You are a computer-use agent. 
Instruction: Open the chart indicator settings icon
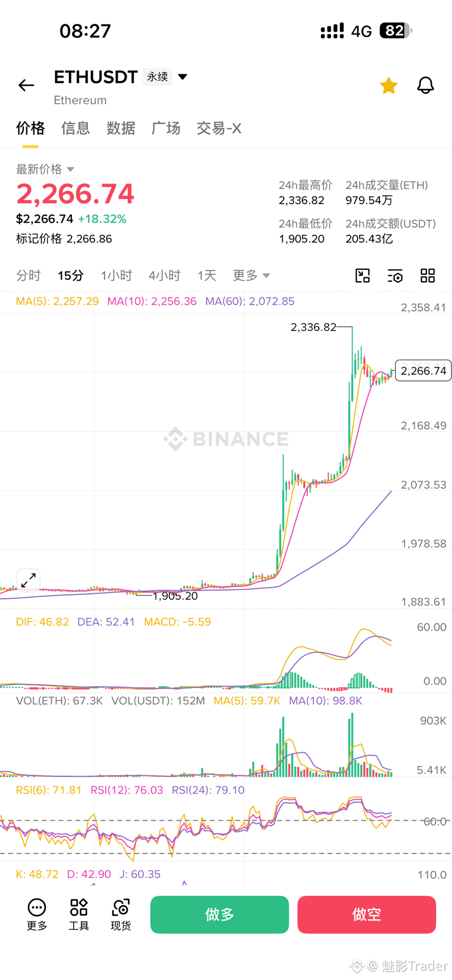[395, 276]
